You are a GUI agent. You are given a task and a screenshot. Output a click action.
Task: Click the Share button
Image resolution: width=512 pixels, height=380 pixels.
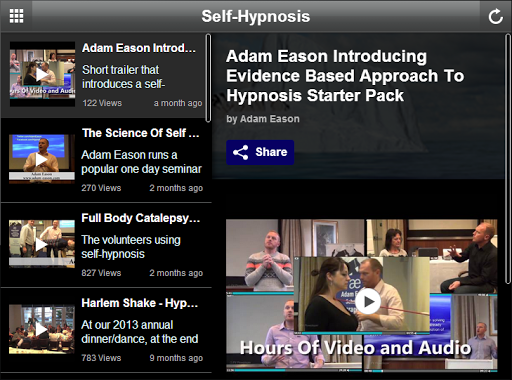(260, 152)
